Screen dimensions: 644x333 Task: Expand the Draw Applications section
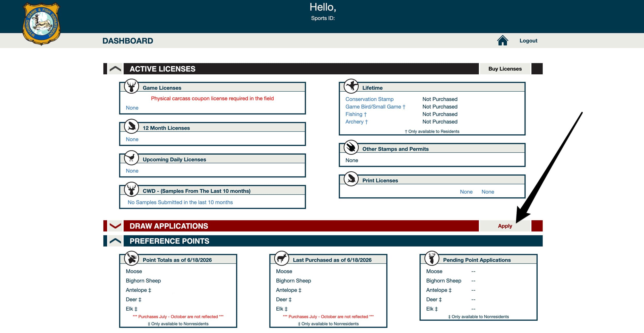coord(115,226)
